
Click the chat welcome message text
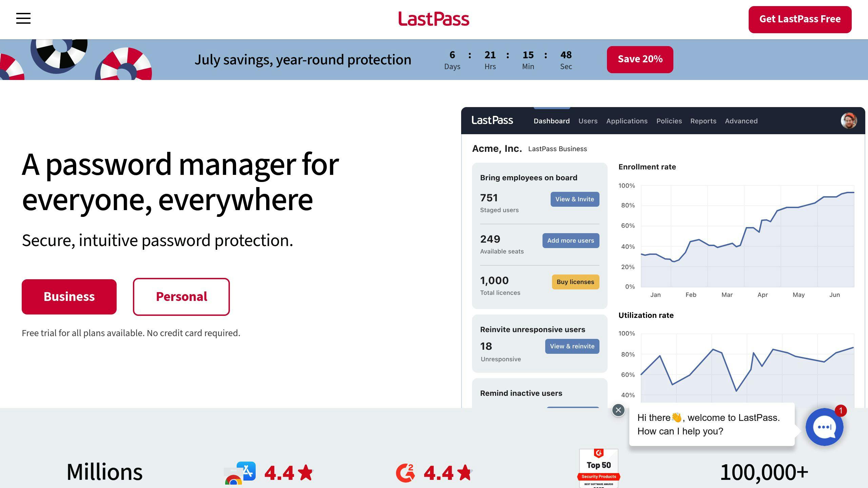[x=709, y=424]
